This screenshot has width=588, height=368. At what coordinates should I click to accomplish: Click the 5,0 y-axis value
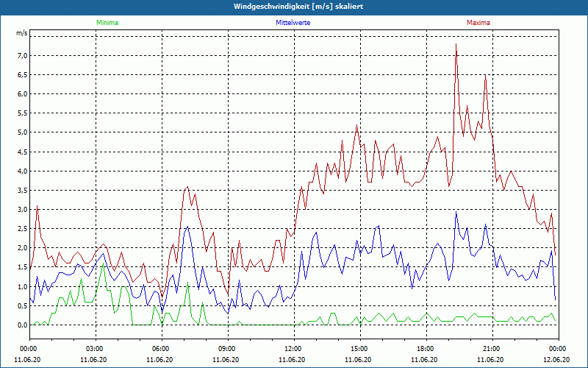pos(23,132)
